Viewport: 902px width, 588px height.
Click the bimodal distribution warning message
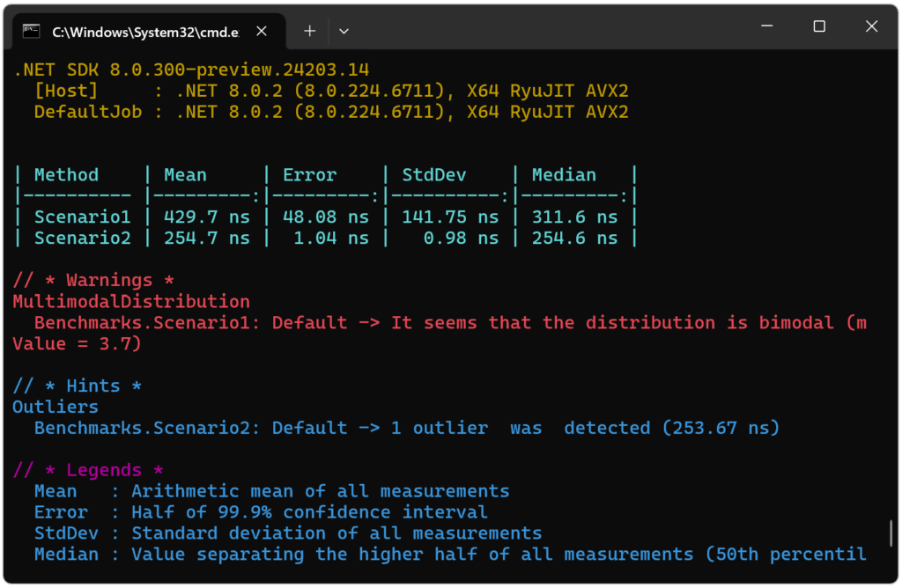point(440,322)
